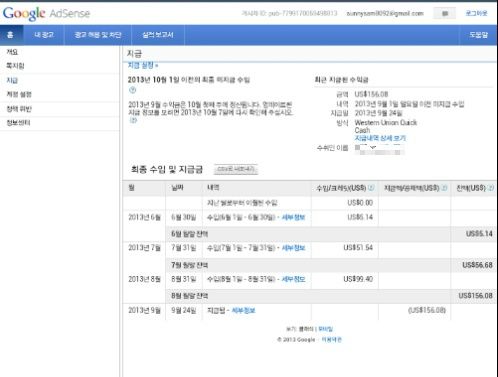Screen dimensions: 498x377
Task: Click the US$56.68 July ending balance
Action: click(x=477, y=265)
